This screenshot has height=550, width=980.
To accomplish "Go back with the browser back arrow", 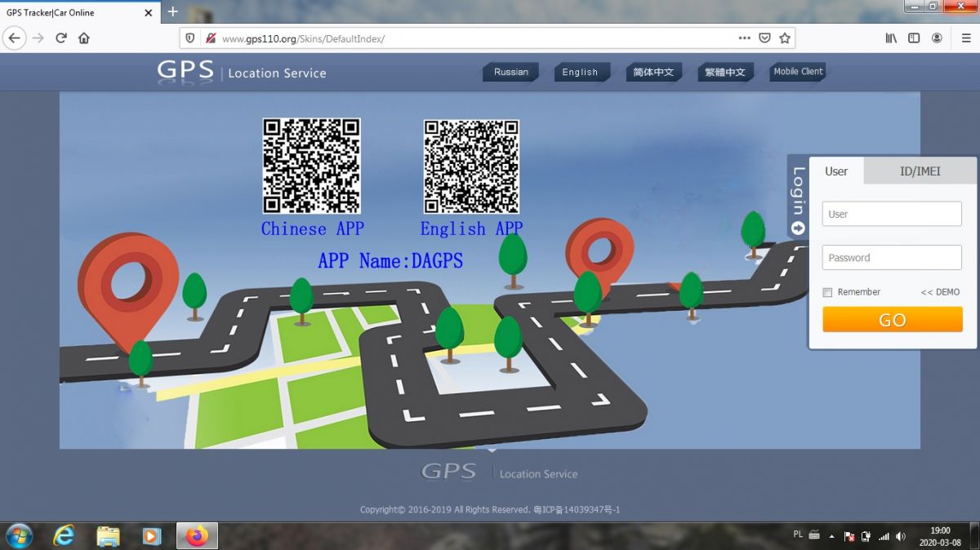I will 15,38.
